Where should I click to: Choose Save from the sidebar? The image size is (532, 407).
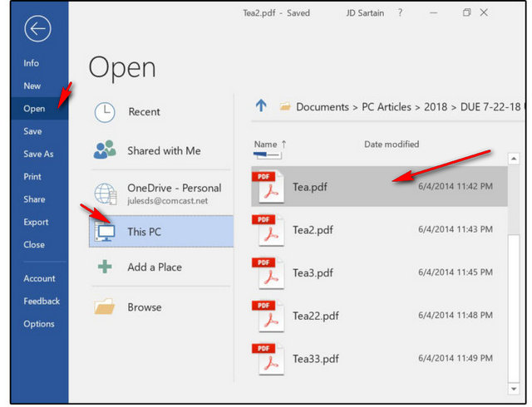pyautogui.click(x=32, y=131)
